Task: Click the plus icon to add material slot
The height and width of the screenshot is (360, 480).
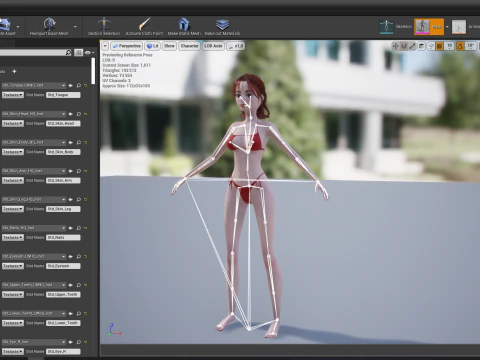Action: click(x=14, y=71)
